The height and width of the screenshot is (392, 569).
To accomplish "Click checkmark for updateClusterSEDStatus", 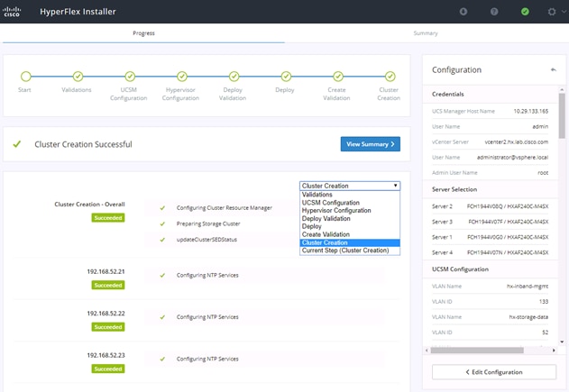I will click(x=162, y=240).
